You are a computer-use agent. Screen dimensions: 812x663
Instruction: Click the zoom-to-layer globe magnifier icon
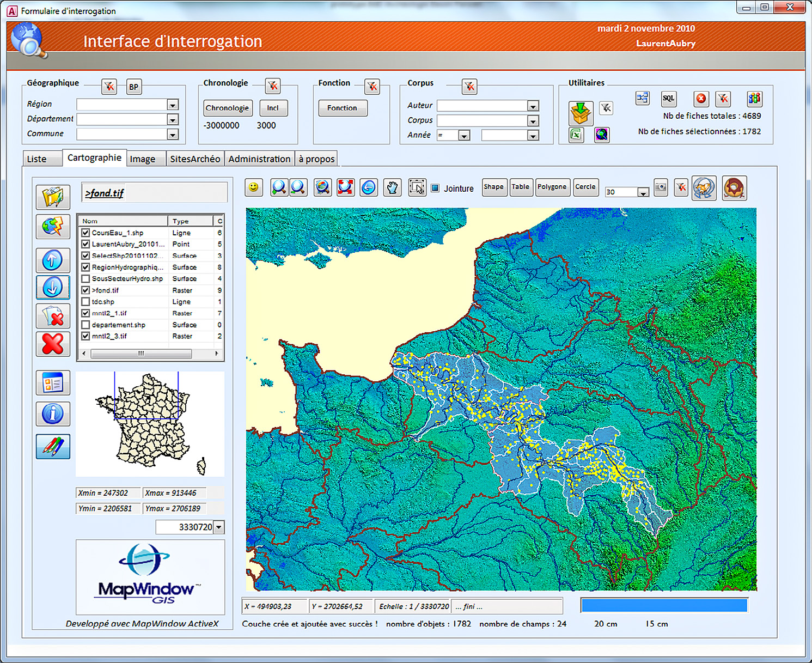tap(322, 187)
